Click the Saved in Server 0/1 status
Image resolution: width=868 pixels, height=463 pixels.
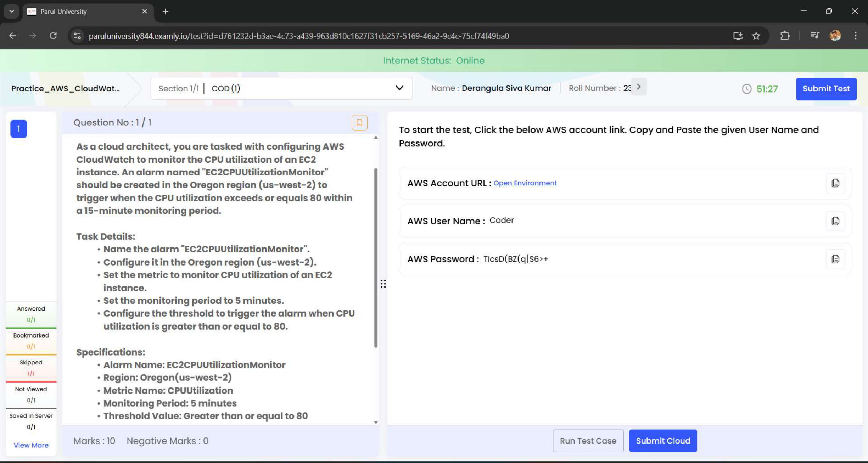point(31,421)
